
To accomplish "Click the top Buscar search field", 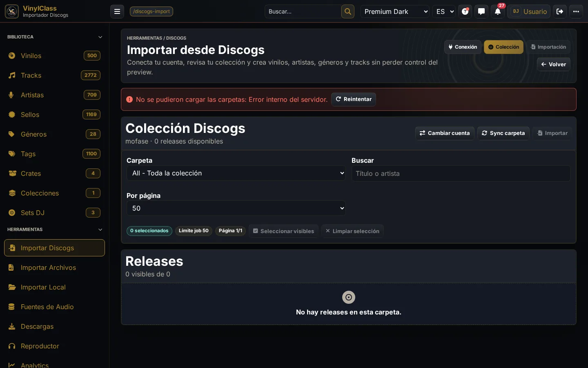I will [303, 11].
